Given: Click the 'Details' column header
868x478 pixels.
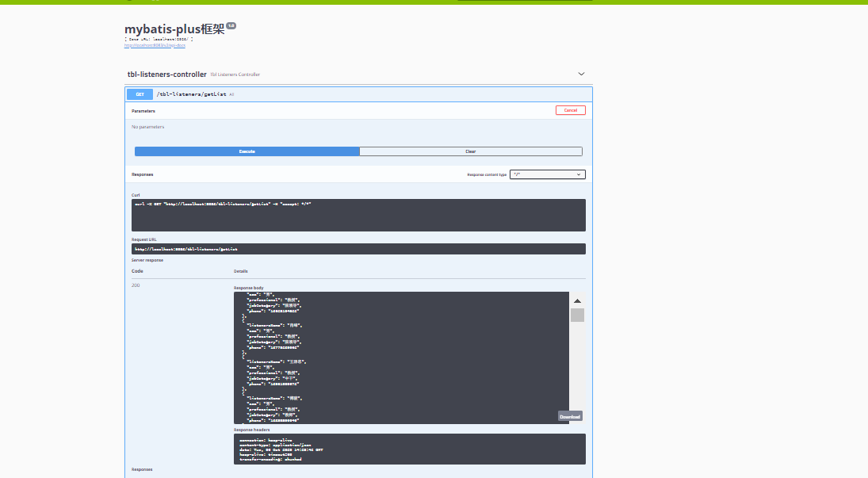Looking at the screenshot, I should click(241, 271).
